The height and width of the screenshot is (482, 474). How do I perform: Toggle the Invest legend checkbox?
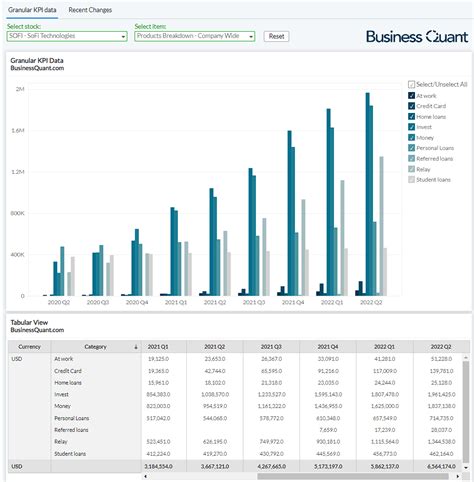click(412, 127)
